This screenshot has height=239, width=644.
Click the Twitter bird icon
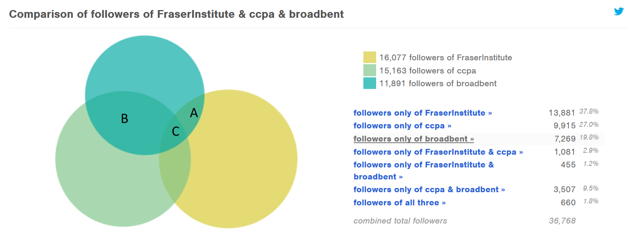(619, 11)
